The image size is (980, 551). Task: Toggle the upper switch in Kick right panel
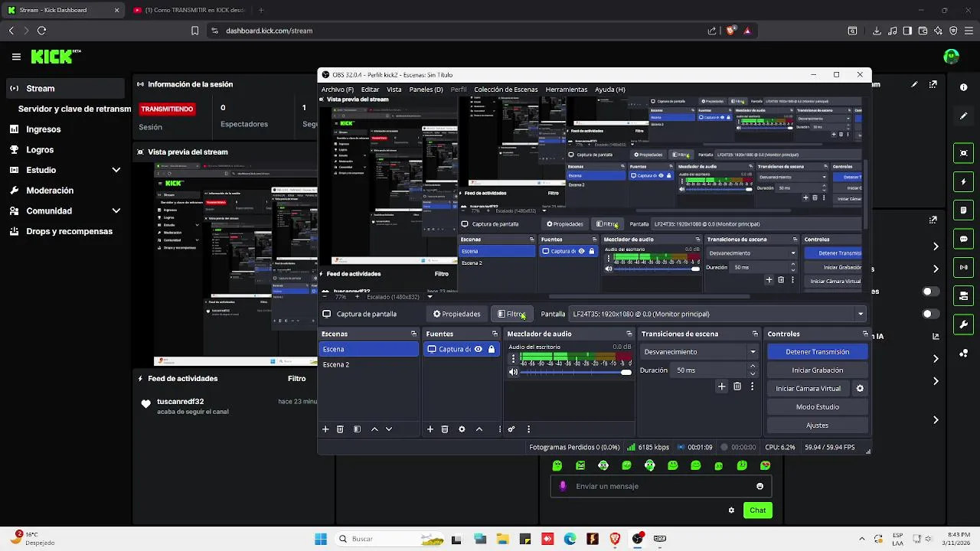930,292
